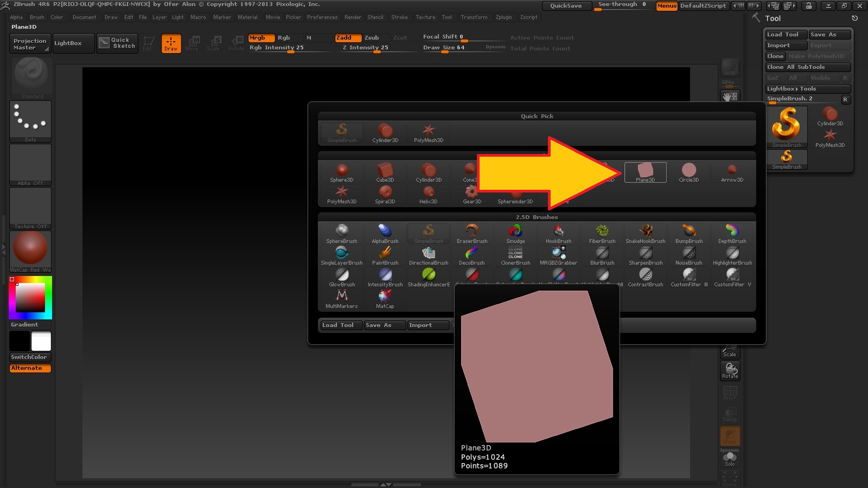Select the SnakeHookBrush tool

pyautogui.click(x=646, y=234)
